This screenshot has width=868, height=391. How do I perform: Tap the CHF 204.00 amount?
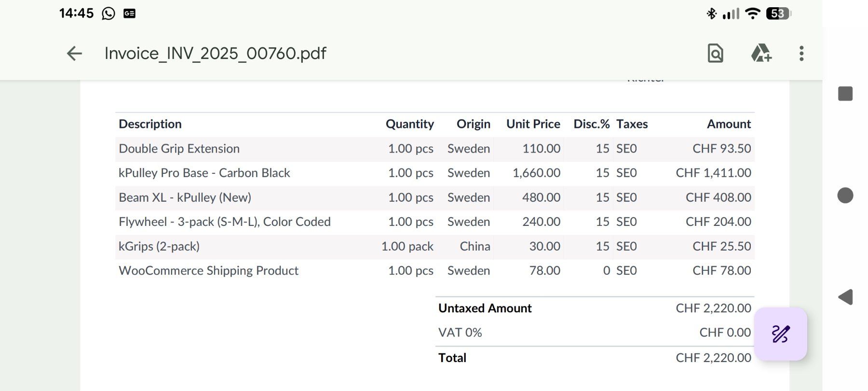[719, 222]
